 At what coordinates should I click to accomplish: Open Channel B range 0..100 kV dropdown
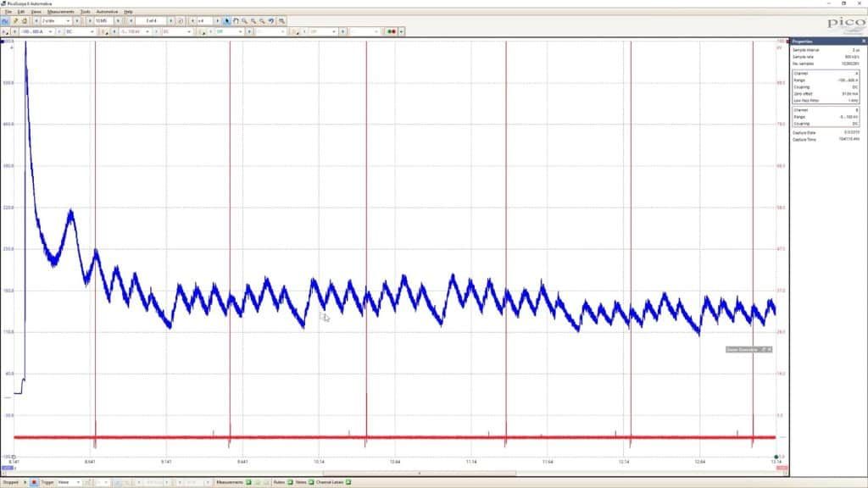pyautogui.click(x=135, y=31)
